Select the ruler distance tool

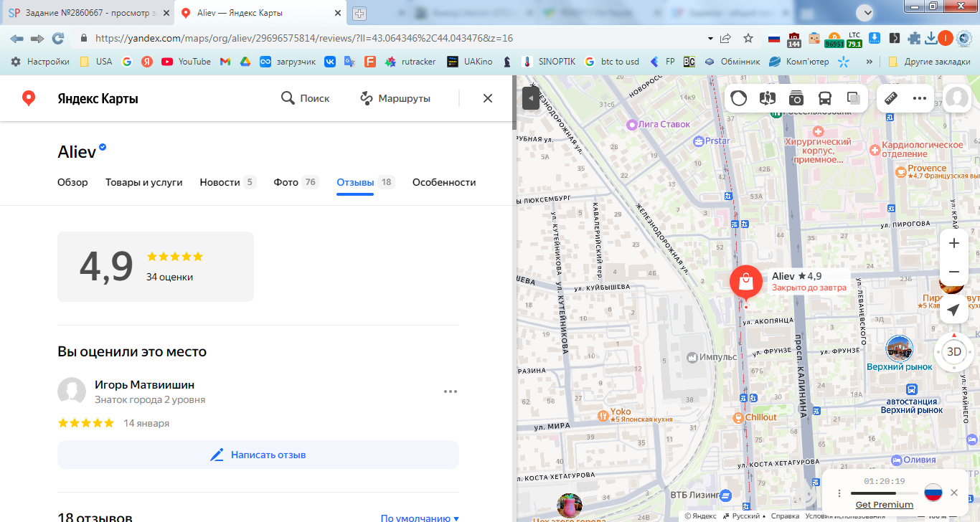pos(891,98)
